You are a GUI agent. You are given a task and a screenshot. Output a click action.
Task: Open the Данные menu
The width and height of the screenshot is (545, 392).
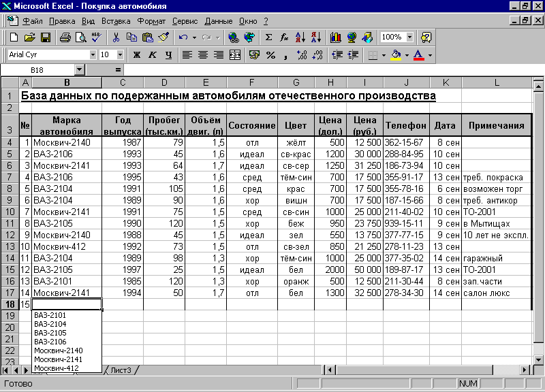click(x=218, y=21)
